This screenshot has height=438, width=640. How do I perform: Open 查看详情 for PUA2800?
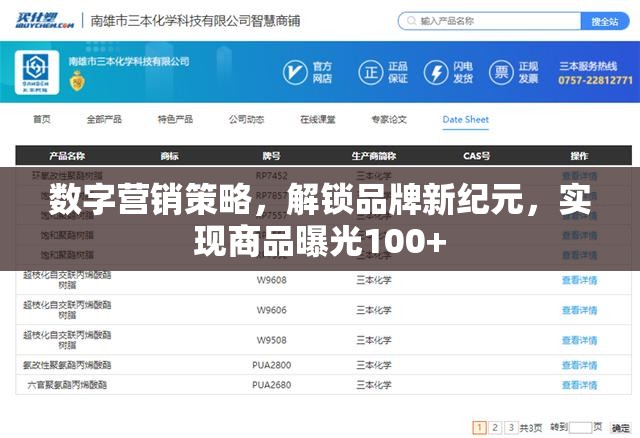[x=579, y=365]
